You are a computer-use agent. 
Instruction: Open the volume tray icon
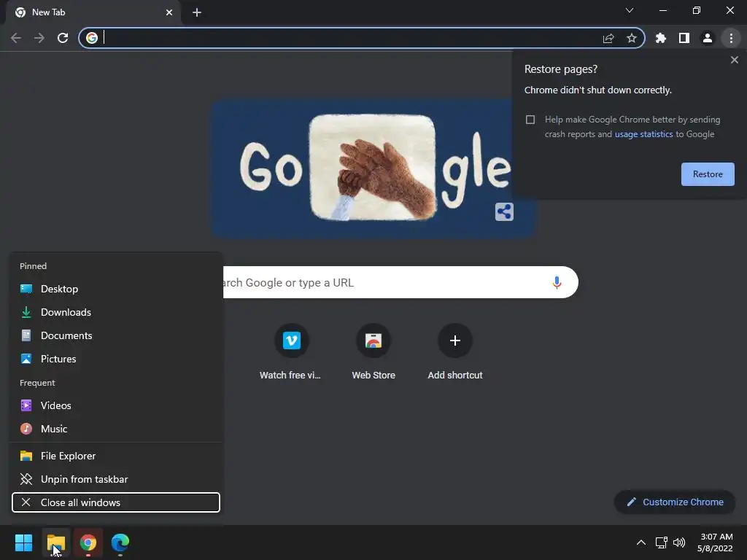679,542
